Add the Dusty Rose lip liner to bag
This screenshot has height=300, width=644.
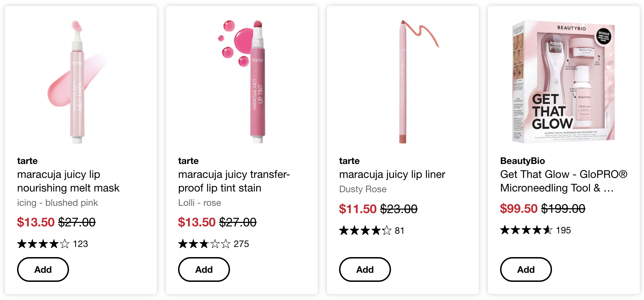pos(365,269)
